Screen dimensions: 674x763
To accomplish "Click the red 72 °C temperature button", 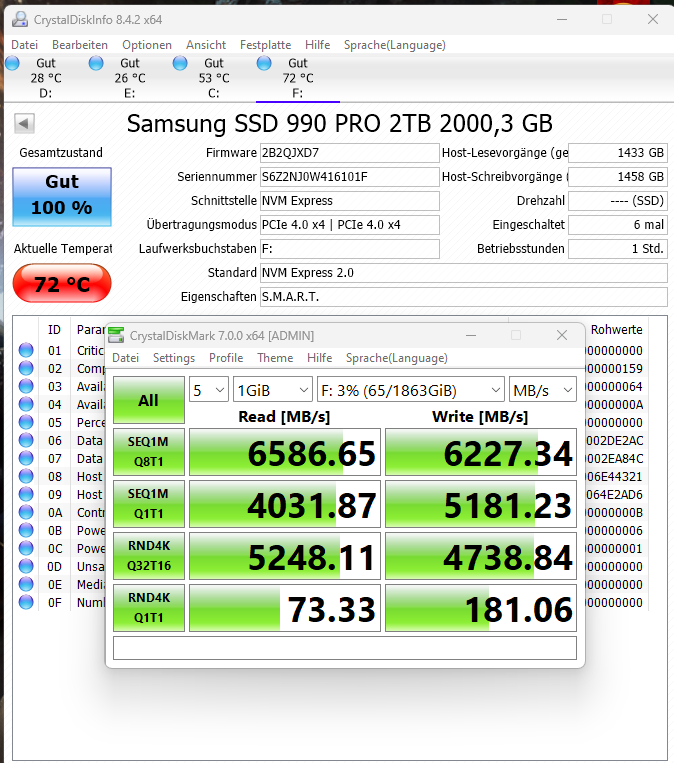I will click(x=62, y=283).
